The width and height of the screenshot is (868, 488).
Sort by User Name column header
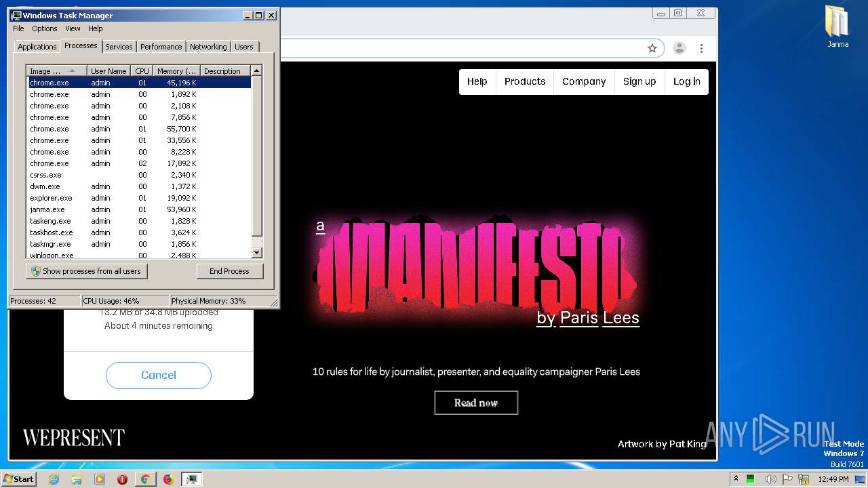(x=108, y=71)
